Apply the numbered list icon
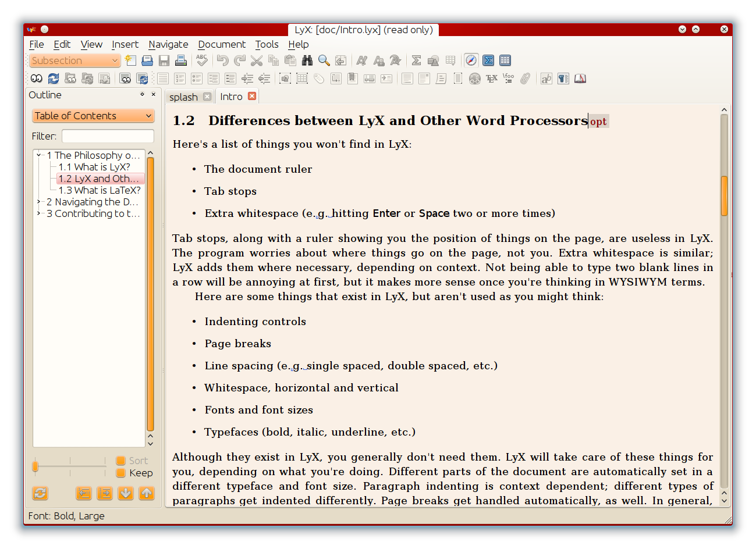Viewport: 756px width, 549px height. click(x=180, y=79)
